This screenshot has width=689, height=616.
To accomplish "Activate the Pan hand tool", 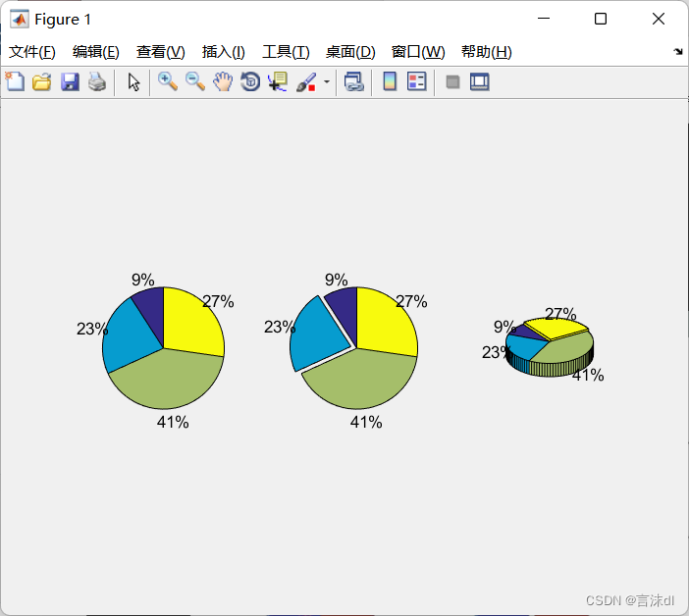I will (x=223, y=82).
